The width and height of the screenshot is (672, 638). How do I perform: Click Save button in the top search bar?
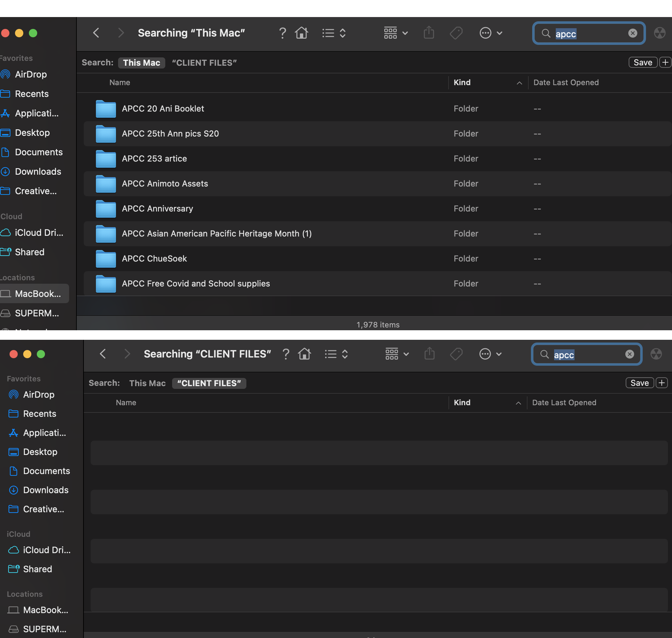click(x=642, y=63)
